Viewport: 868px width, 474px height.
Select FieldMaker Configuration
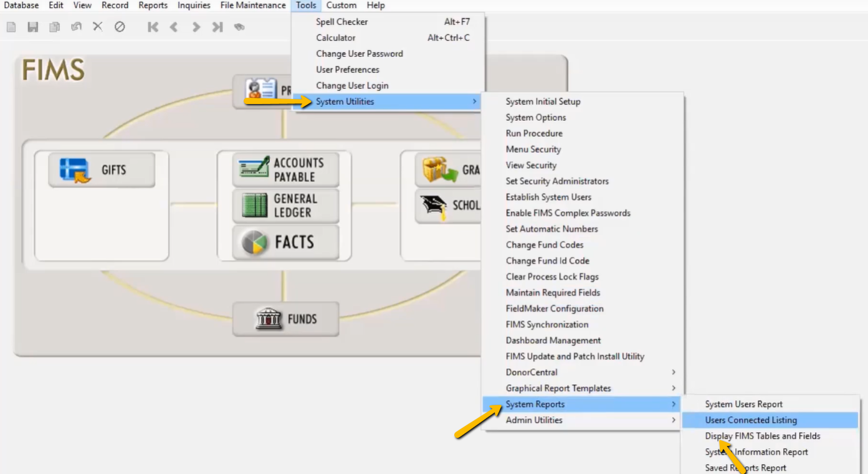(x=583, y=308)
